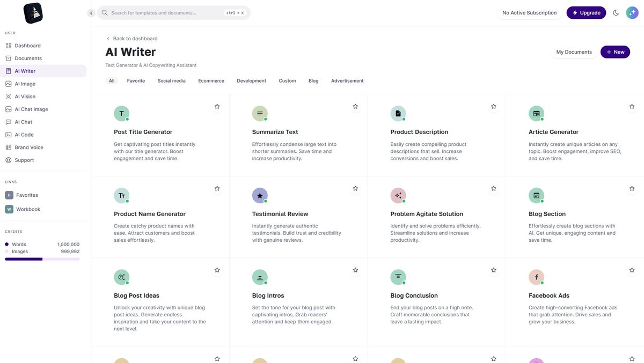Select the Development filter tab
Image resolution: width=644 pixels, height=363 pixels.
pos(252,81)
